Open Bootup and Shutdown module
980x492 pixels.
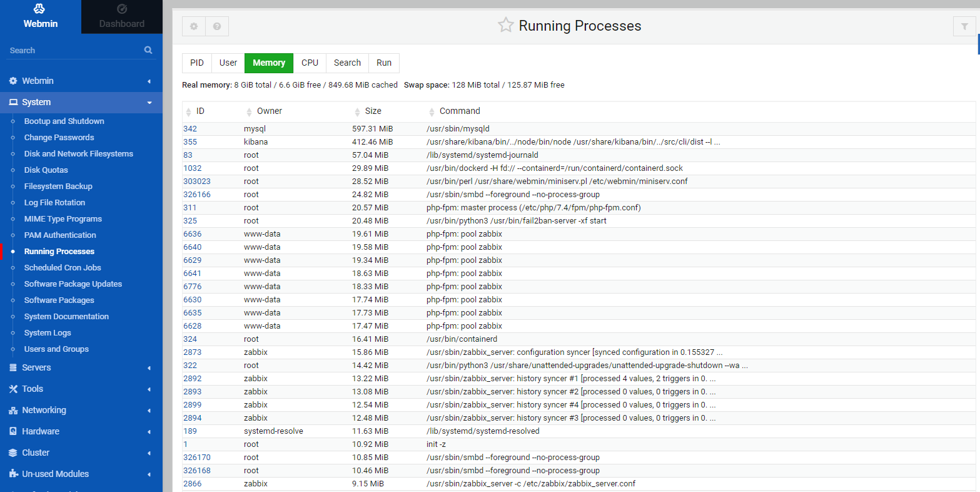64,121
